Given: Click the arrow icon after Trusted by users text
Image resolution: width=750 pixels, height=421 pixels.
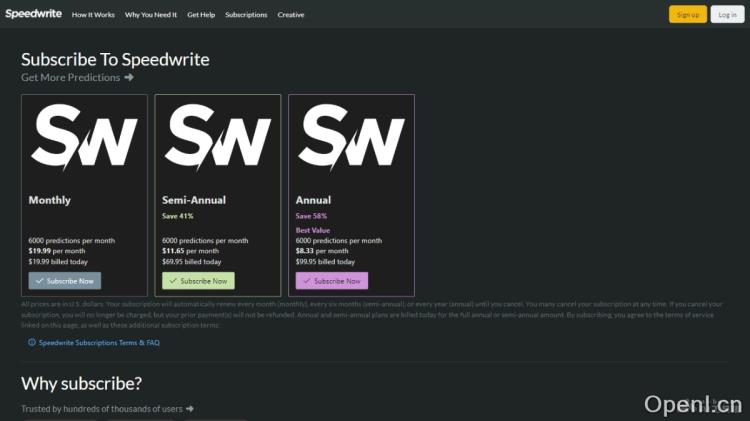Looking at the screenshot, I should click(x=190, y=409).
